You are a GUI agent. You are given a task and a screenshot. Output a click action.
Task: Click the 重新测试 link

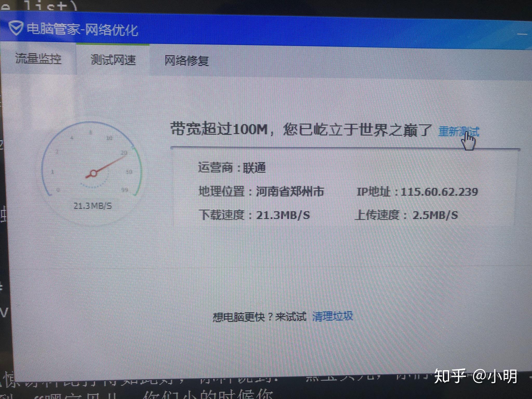click(x=459, y=132)
